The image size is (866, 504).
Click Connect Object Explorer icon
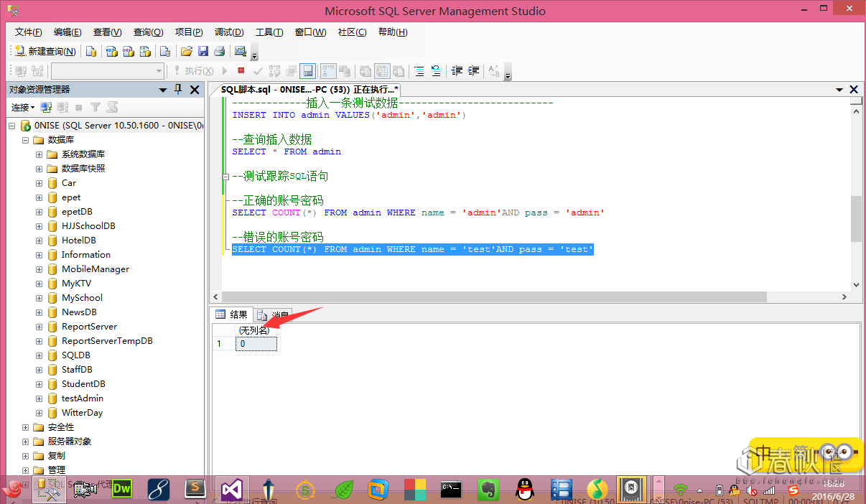pyautogui.click(x=46, y=107)
